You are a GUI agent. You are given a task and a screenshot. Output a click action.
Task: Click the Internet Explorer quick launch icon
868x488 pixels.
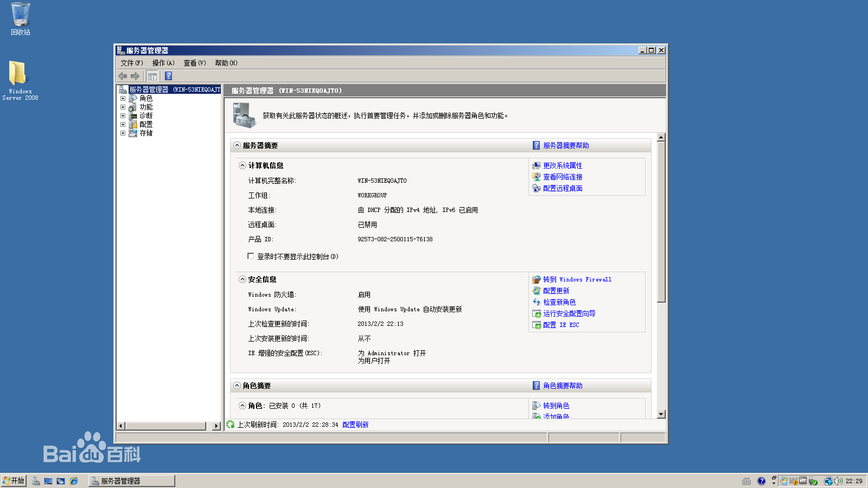pos(74,481)
